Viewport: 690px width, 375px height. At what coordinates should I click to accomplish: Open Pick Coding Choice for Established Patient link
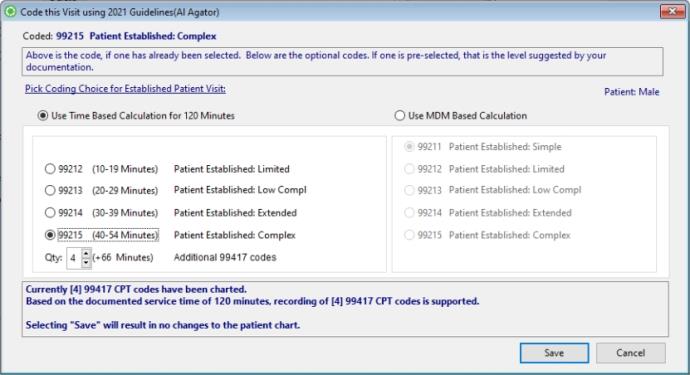[x=125, y=88]
